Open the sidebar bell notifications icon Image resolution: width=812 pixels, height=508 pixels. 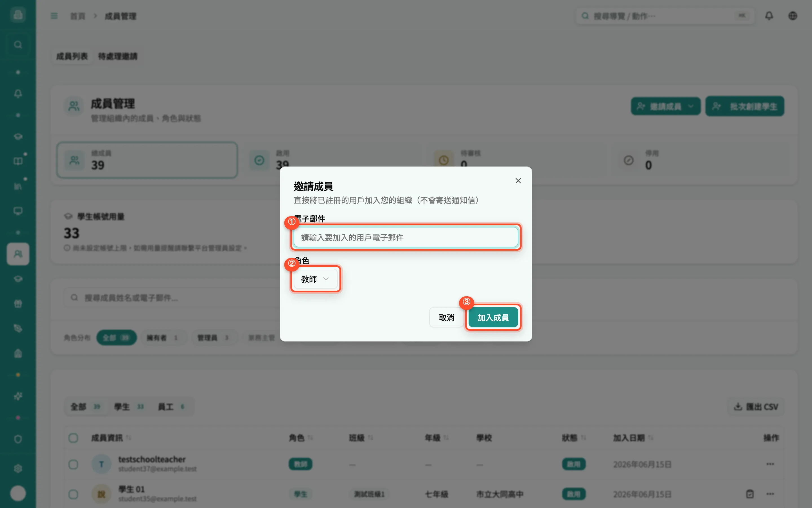18,93
